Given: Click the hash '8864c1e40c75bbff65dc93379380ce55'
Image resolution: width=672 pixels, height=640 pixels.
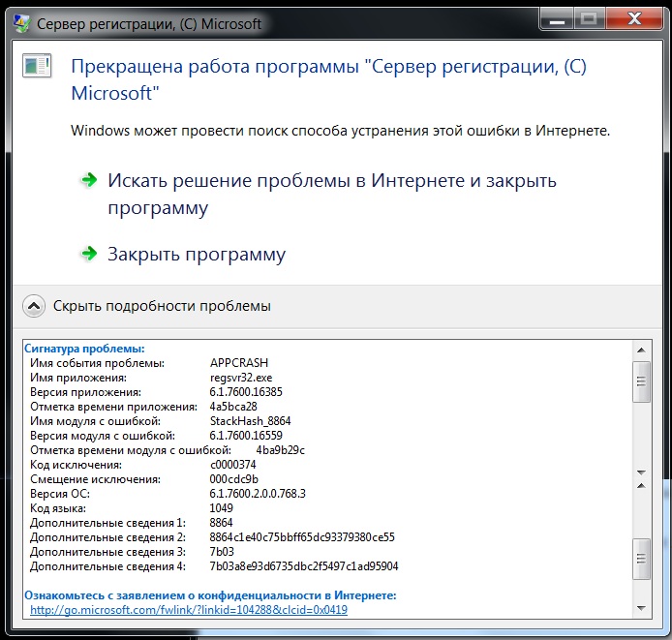Looking at the screenshot, I should (302, 537).
